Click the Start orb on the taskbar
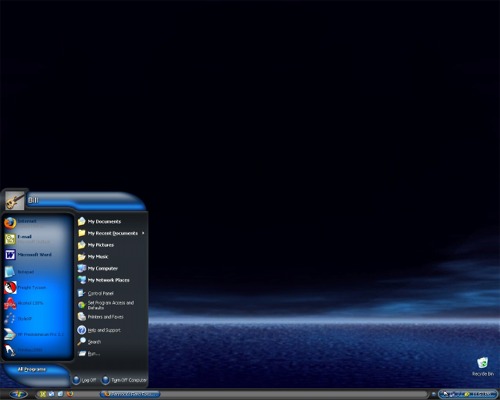The width and height of the screenshot is (500, 400). pyautogui.click(x=18, y=394)
